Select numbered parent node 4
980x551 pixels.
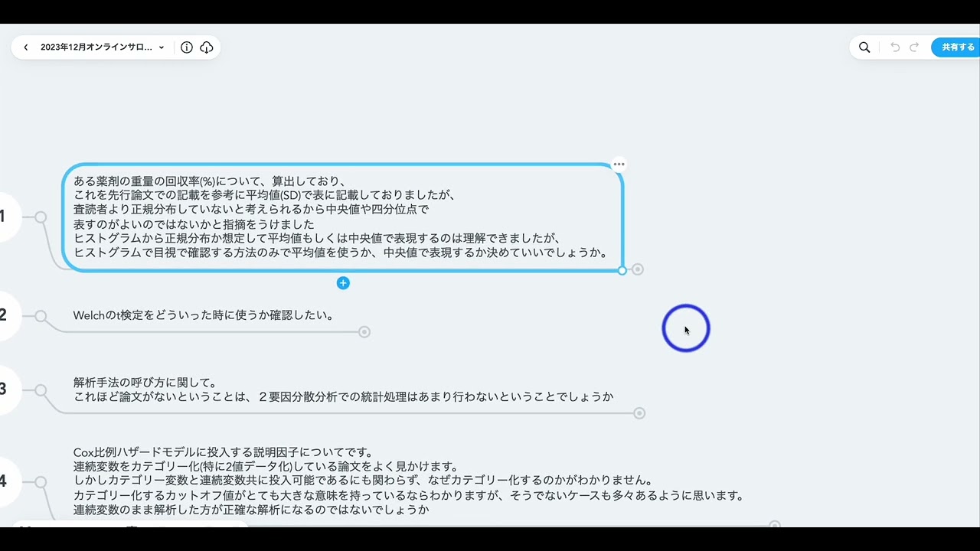point(6,481)
